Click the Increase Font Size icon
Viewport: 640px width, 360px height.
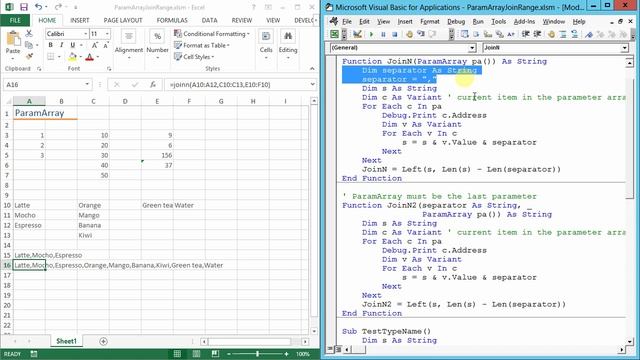(x=95, y=45)
